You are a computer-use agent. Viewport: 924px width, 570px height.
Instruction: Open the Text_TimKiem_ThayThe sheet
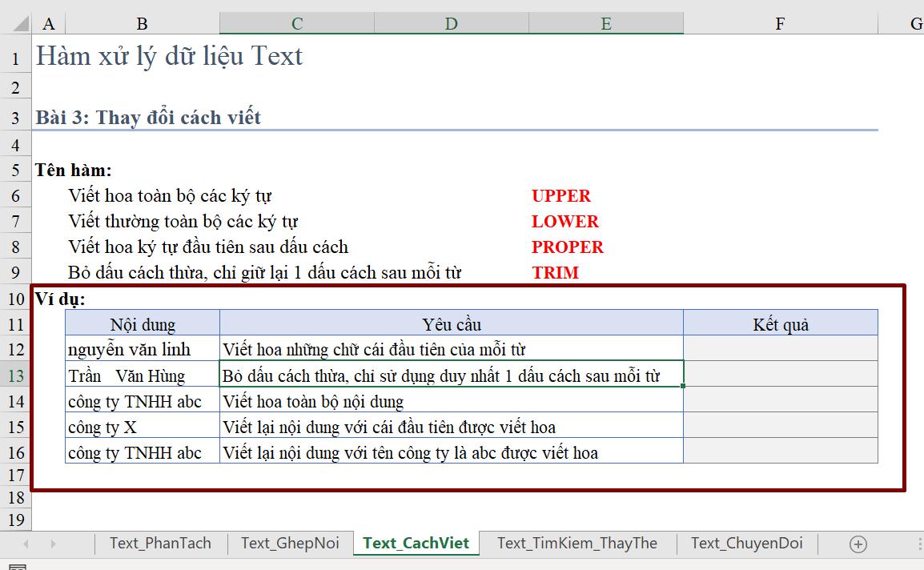[x=576, y=544]
